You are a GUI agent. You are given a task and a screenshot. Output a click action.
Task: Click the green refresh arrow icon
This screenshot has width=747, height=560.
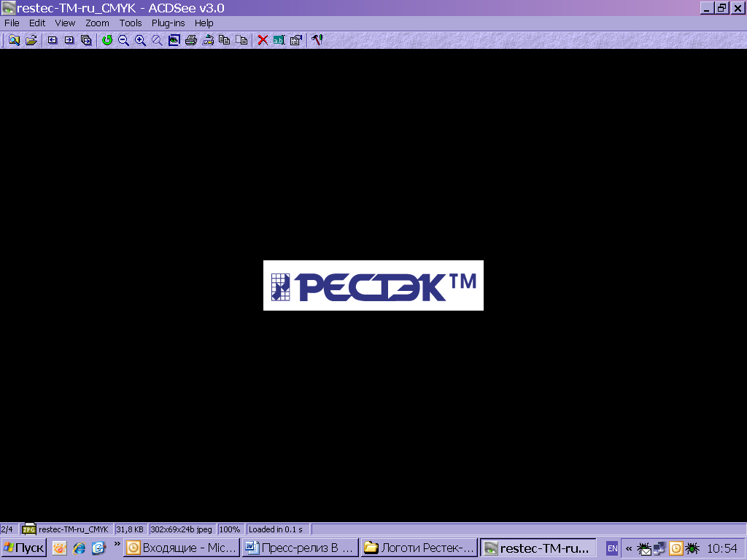coord(107,41)
